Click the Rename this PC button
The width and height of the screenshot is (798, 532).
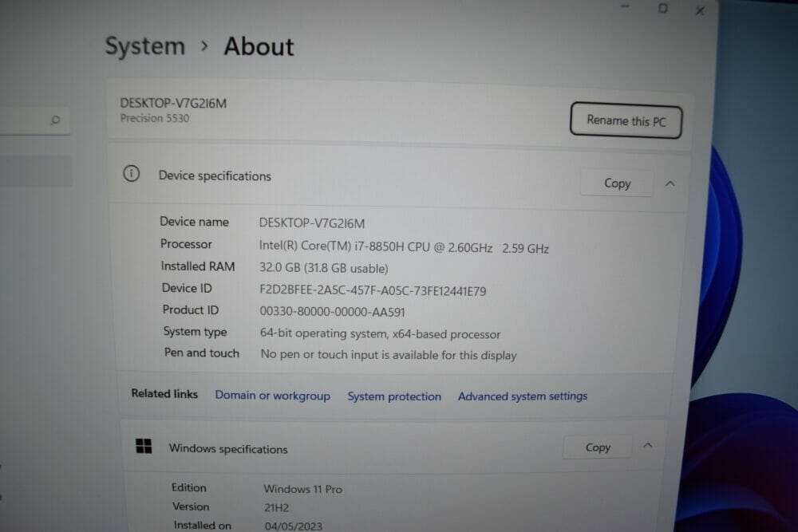pyautogui.click(x=626, y=120)
